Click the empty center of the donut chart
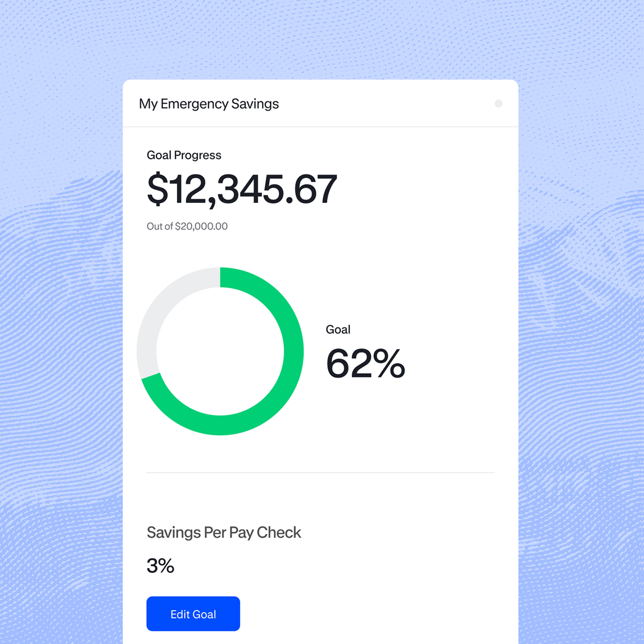 (x=220, y=351)
